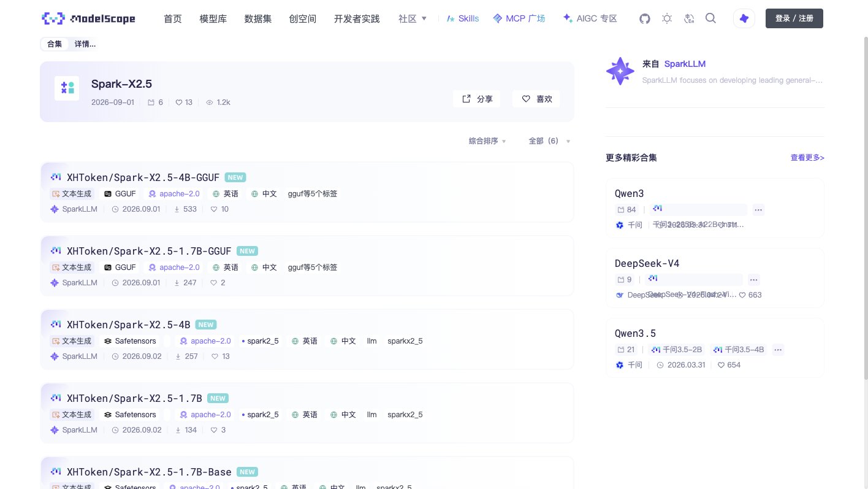Click the 分享 share button
The height and width of the screenshot is (489, 868).
click(x=477, y=99)
